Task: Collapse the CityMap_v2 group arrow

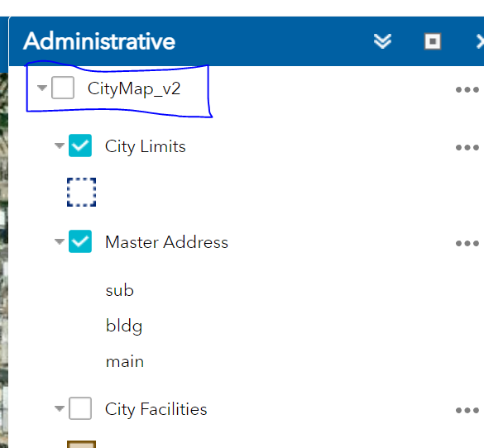Action: 42,88
